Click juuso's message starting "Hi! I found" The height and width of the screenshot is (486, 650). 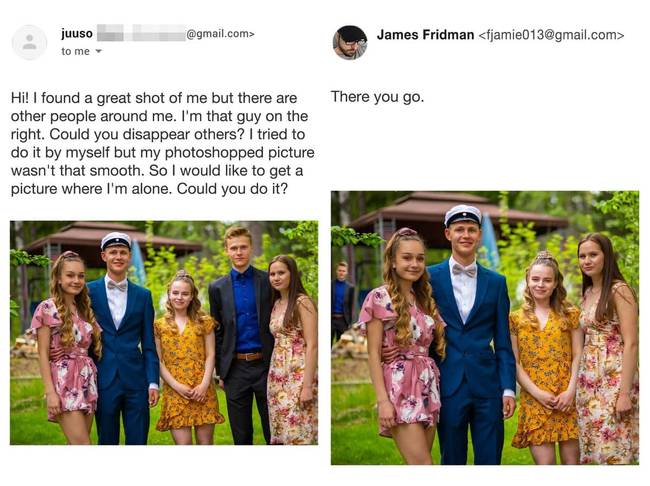162,143
